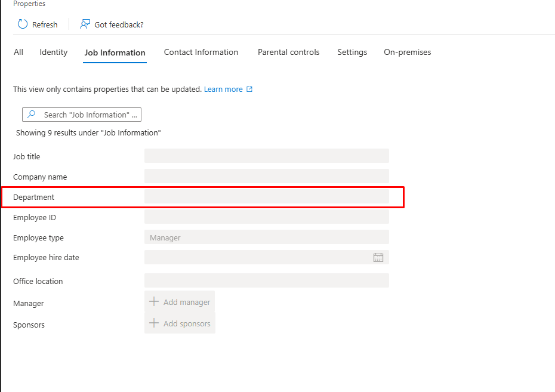
Task: Open the Parental controls tab
Action: [x=288, y=53]
